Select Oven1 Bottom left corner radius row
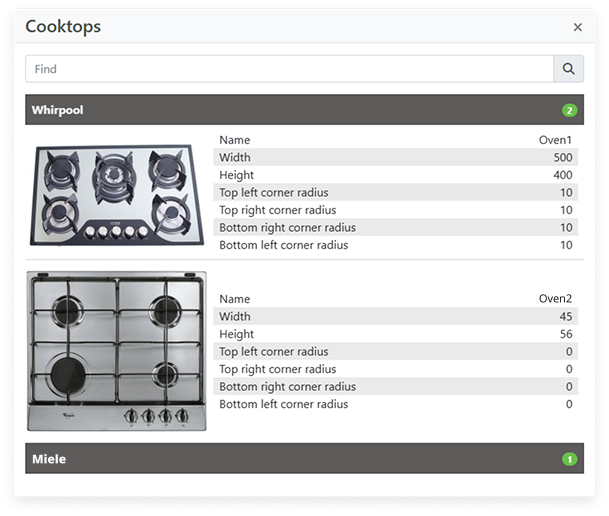 pyautogui.click(x=395, y=245)
